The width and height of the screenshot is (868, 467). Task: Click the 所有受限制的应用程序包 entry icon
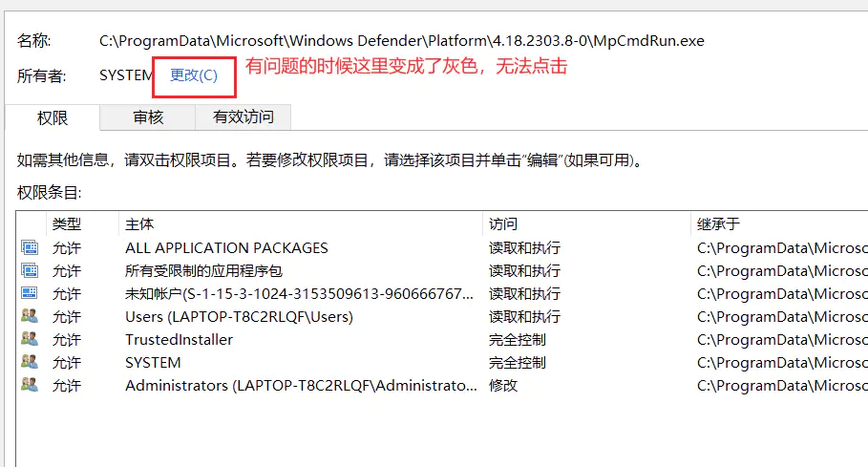[x=30, y=270]
